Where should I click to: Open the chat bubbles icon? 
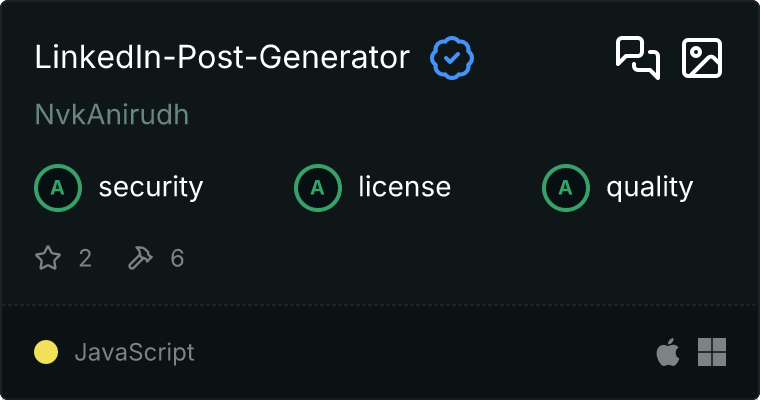(637, 58)
